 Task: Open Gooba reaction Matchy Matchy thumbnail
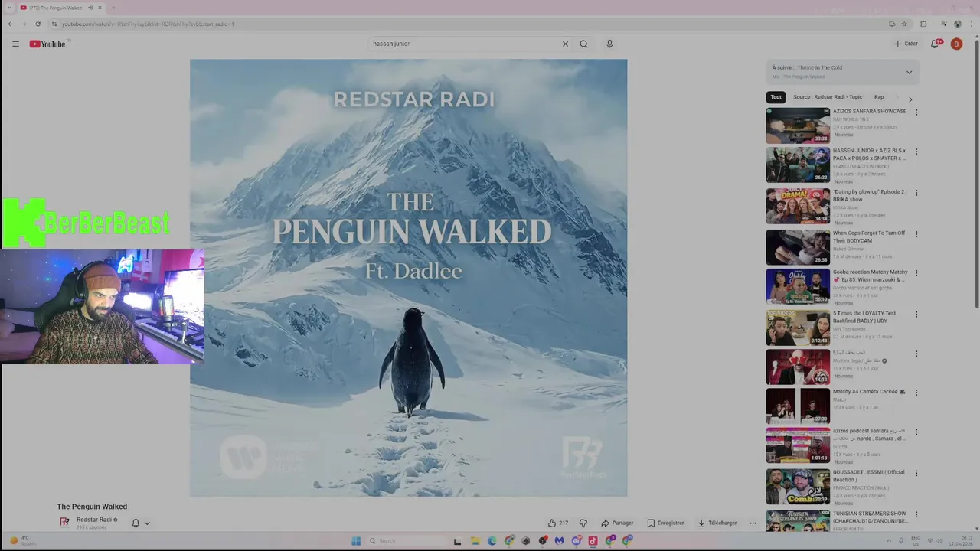click(x=798, y=286)
